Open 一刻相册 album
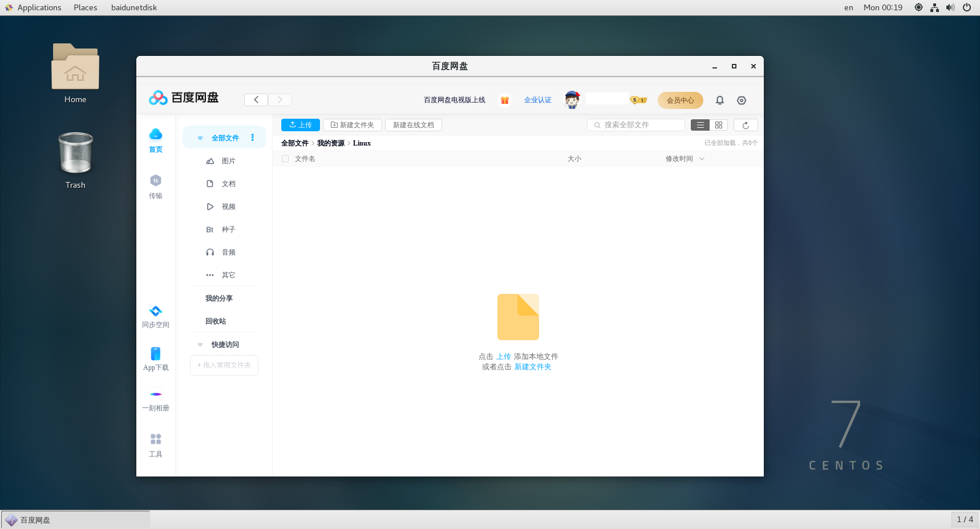The image size is (980, 529). (156, 401)
